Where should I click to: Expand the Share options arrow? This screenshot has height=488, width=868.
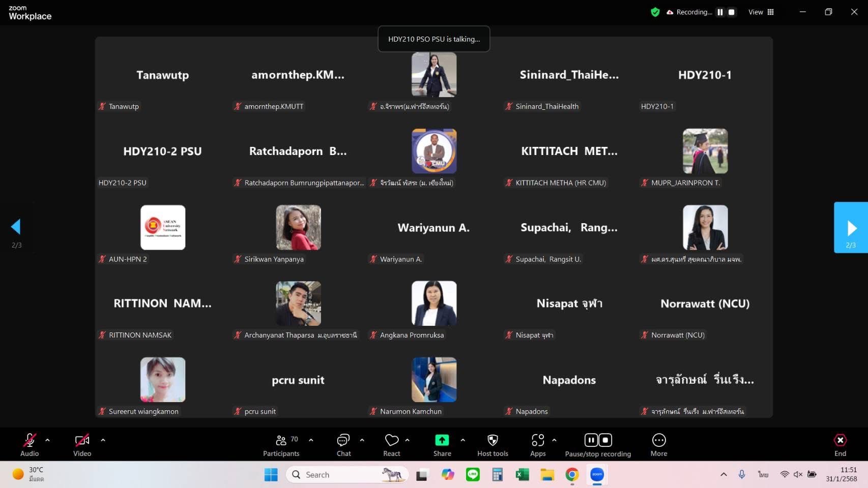coord(462,440)
